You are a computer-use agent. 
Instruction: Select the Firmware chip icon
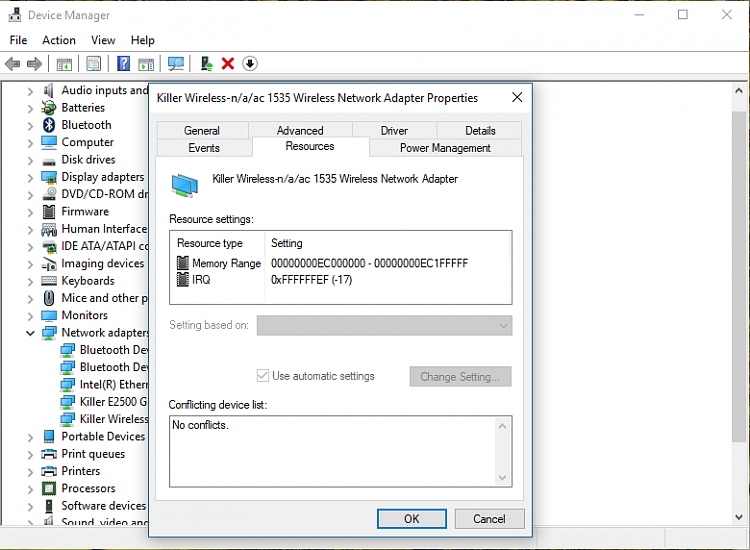click(x=49, y=211)
